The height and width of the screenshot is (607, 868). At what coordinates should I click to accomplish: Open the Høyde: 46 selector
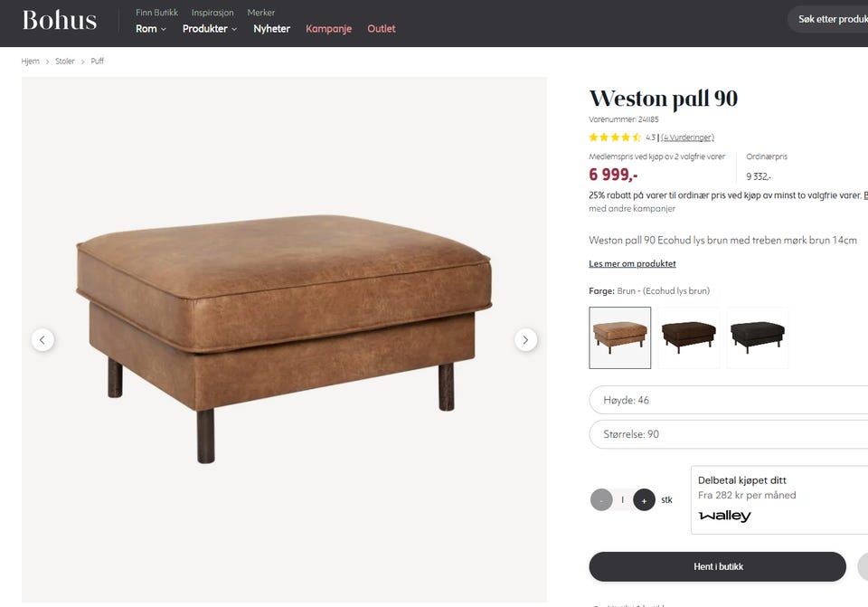[x=729, y=400]
